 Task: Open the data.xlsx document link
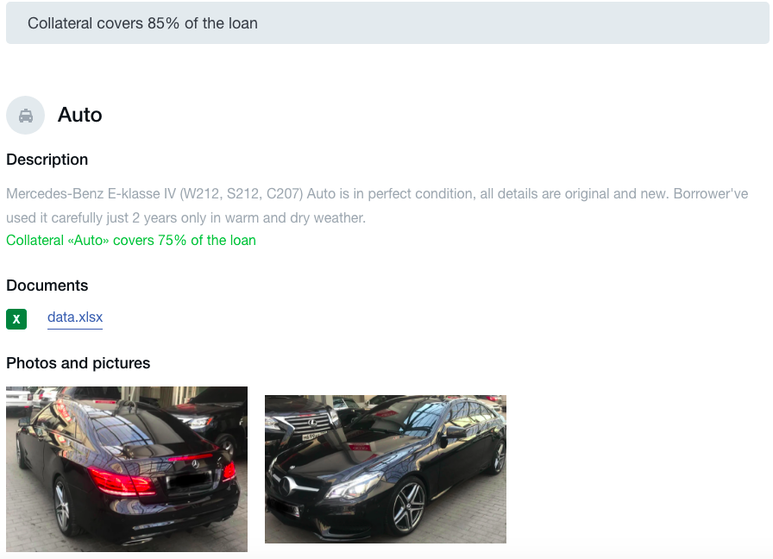click(x=75, y=317)
